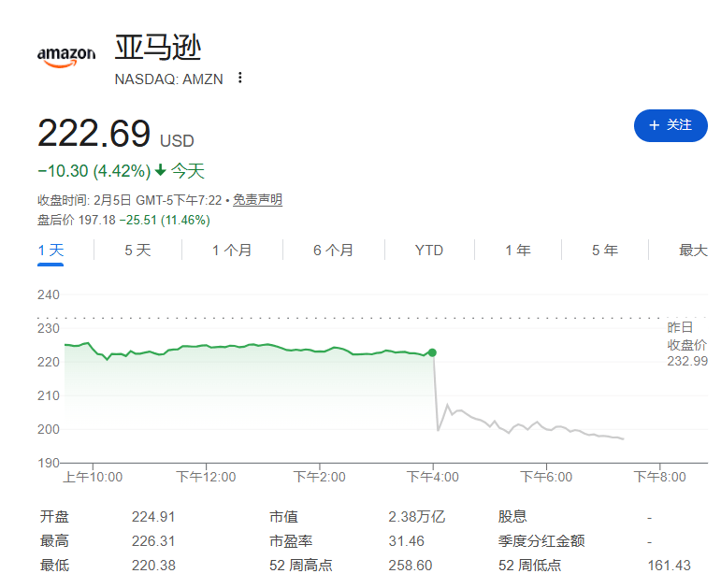Screen dimensions: 721x588
Task: Open the three-dot more options menu
Action: (240, 78)
